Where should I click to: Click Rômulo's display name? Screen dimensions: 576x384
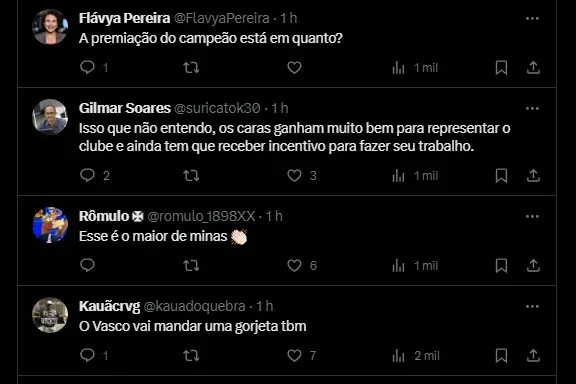(104, 216)
